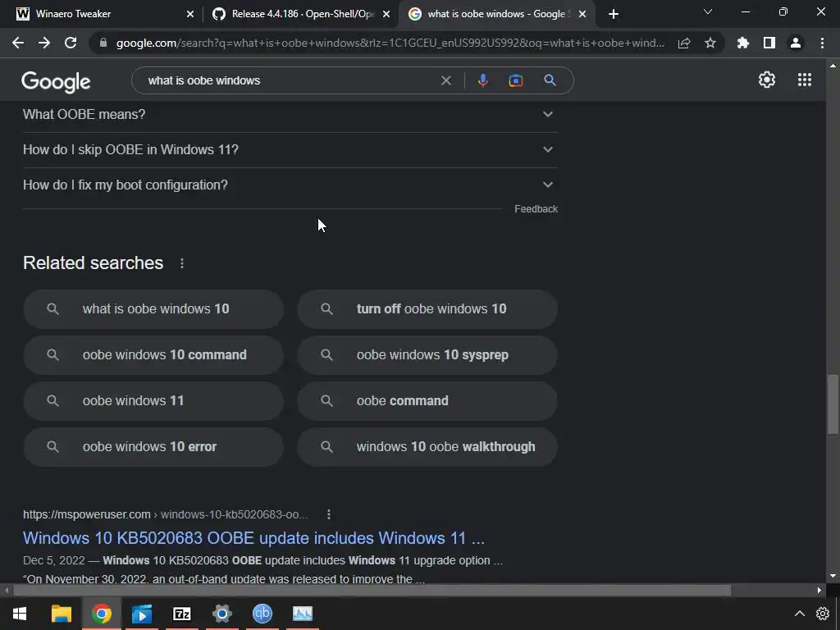Click the horizontal scrollbar thumb

372,591
